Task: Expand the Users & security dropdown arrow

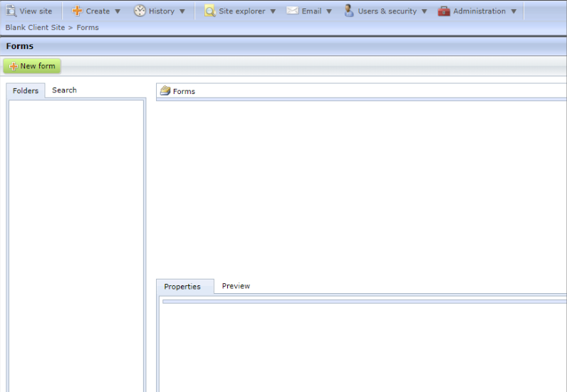Action: pyautogui.click(x=425, y=11)
